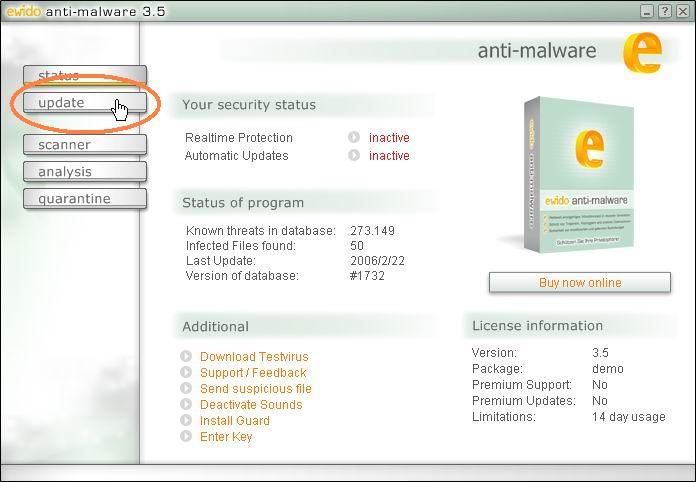Select database version #1732
Screen dimensions: 696x482
367,276
